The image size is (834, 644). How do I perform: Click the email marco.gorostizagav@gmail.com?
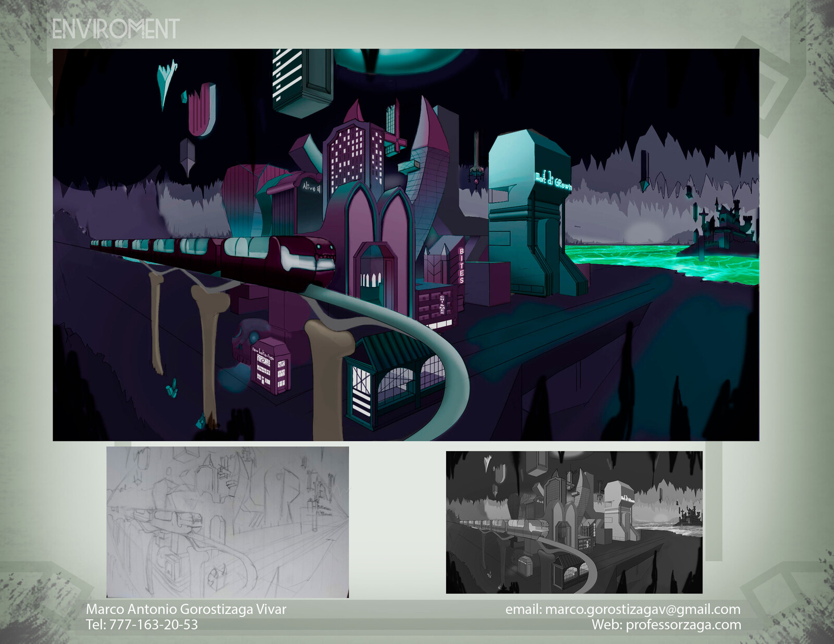(x=643, y=609)
